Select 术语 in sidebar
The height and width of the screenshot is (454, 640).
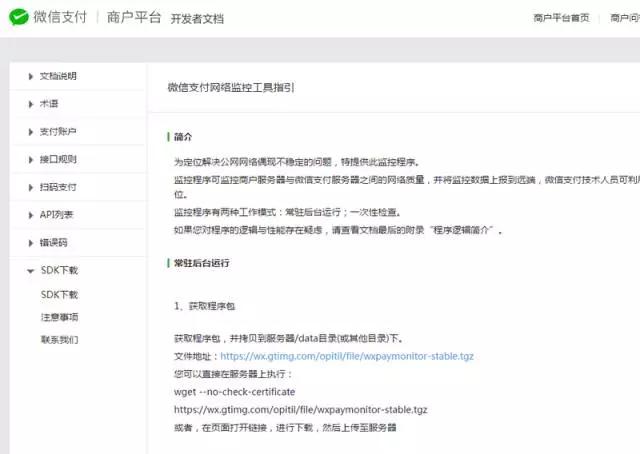point(49,104)
